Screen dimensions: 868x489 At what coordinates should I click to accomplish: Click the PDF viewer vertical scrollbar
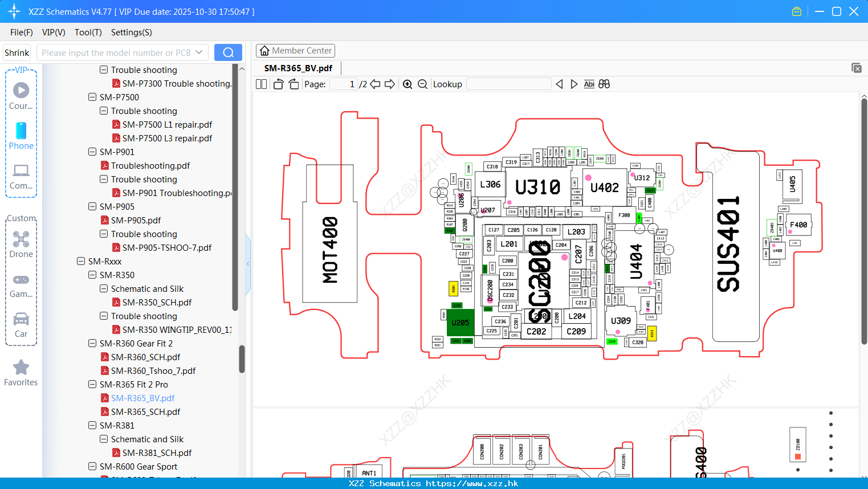[x=864, y=221]
